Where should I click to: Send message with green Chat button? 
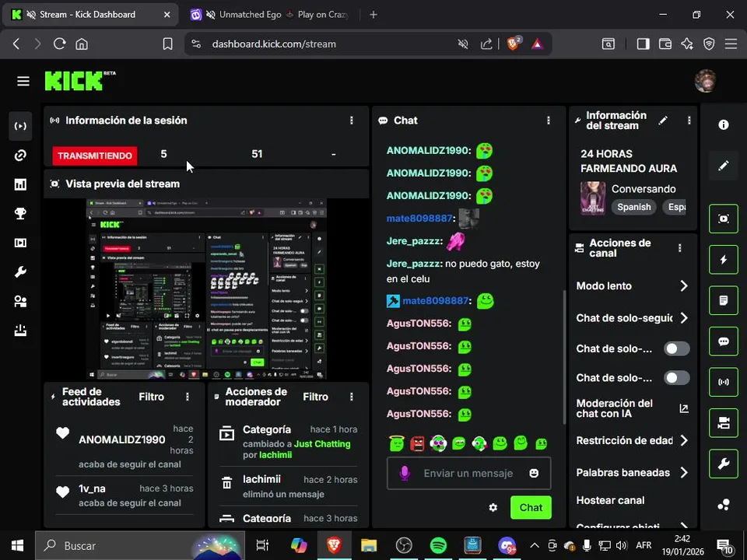tap(531, 508)
